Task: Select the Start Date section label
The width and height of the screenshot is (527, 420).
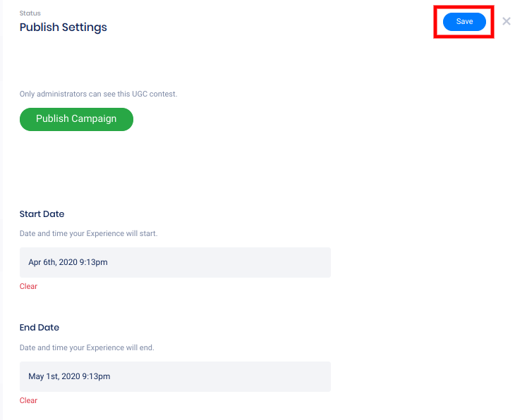Action: click(x=42, y=214)
